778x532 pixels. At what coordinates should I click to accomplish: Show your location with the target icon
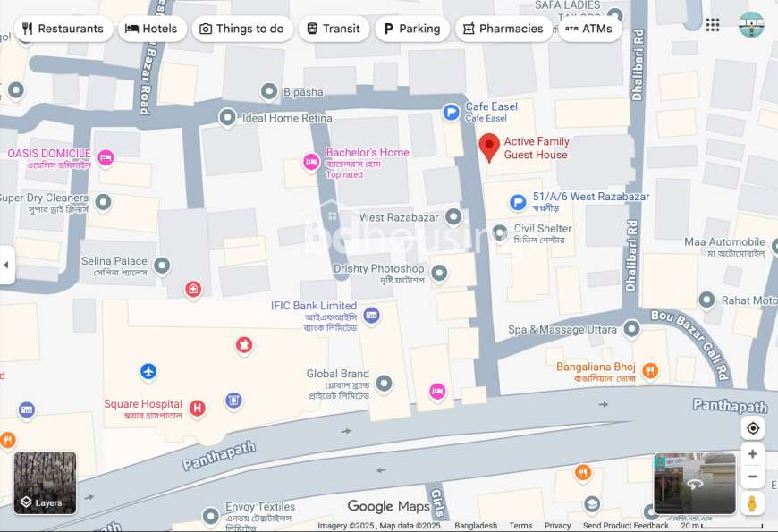coord(753,427)
